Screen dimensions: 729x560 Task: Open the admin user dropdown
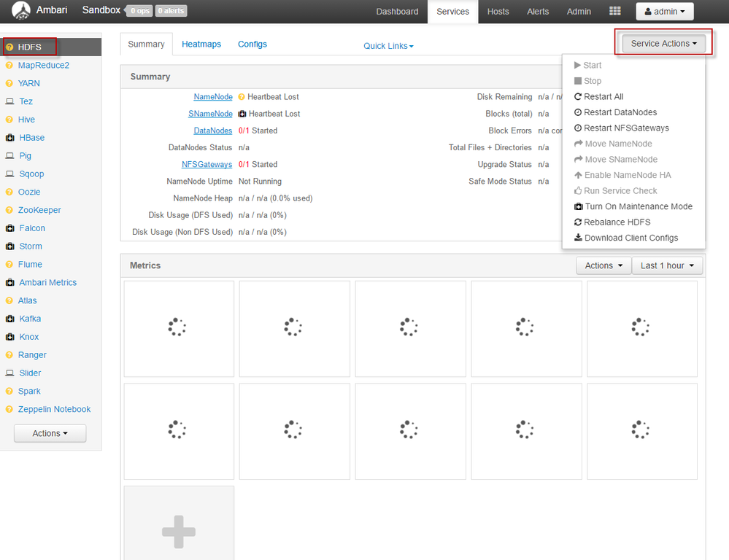[664, 11]
